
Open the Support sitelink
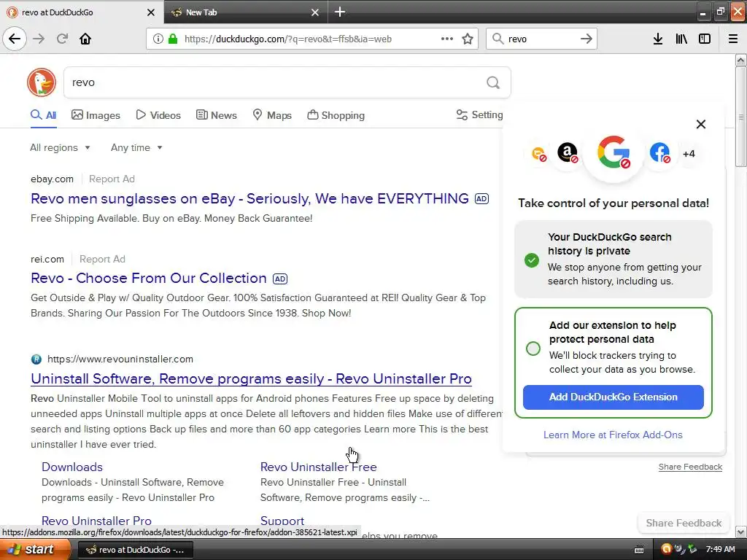(282, 521)
